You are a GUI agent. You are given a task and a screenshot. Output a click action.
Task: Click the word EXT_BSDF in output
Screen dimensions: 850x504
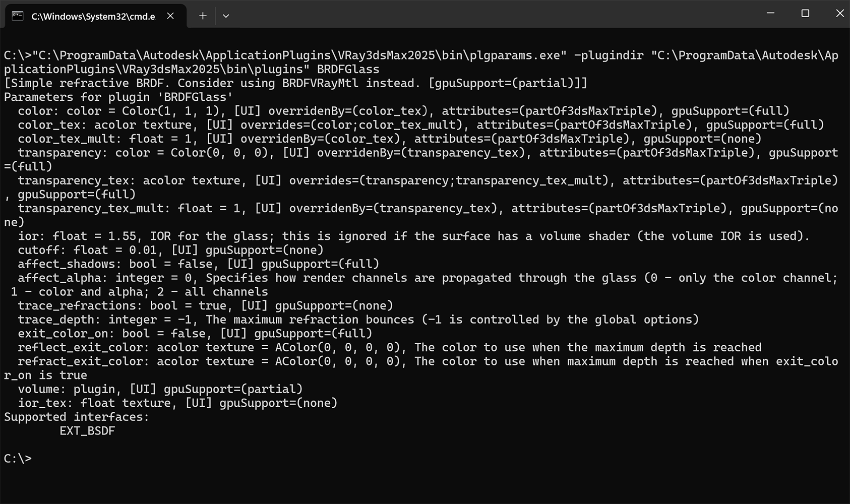[87, 431]
